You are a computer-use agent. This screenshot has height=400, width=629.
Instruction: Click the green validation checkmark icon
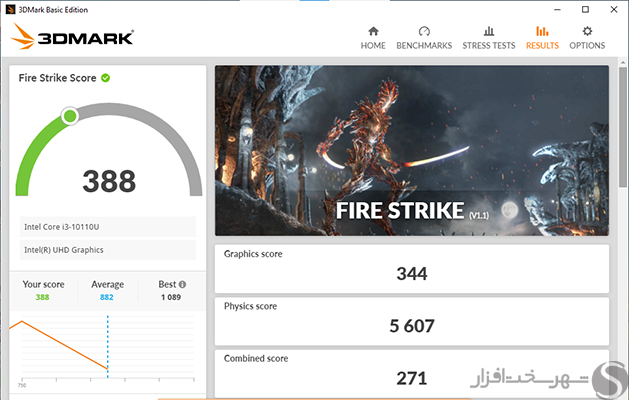[106, 78]
